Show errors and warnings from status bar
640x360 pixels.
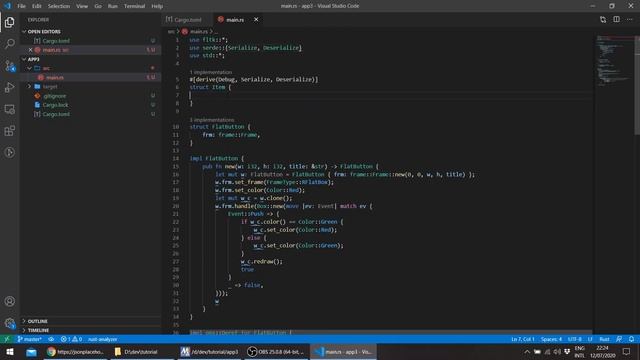(71, 339)
